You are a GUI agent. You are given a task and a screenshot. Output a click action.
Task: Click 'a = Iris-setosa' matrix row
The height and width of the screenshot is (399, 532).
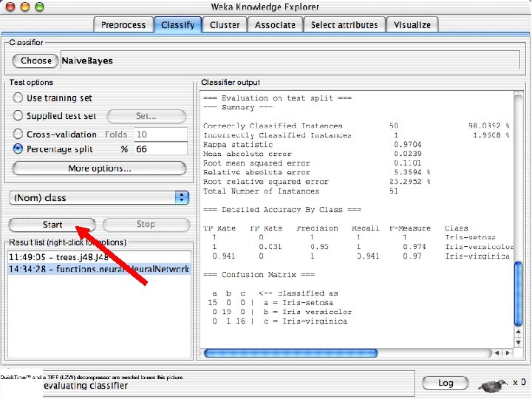point(270,303)
